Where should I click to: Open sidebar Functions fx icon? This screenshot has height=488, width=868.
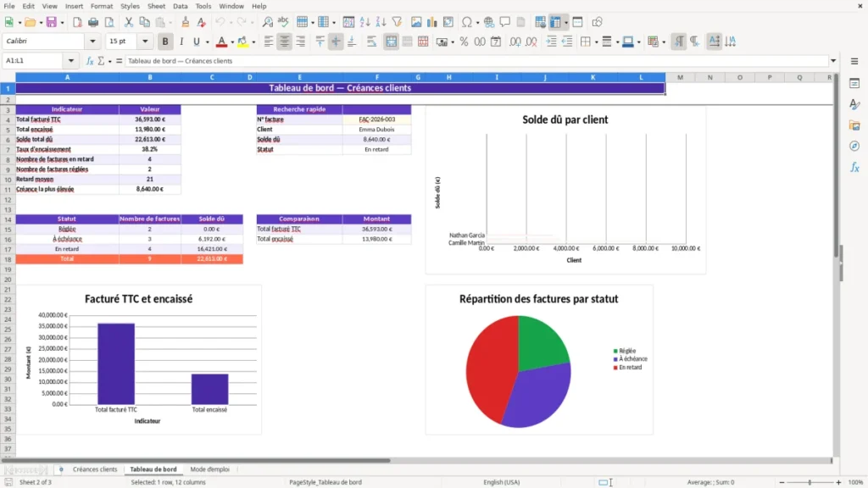click(854, 167)
